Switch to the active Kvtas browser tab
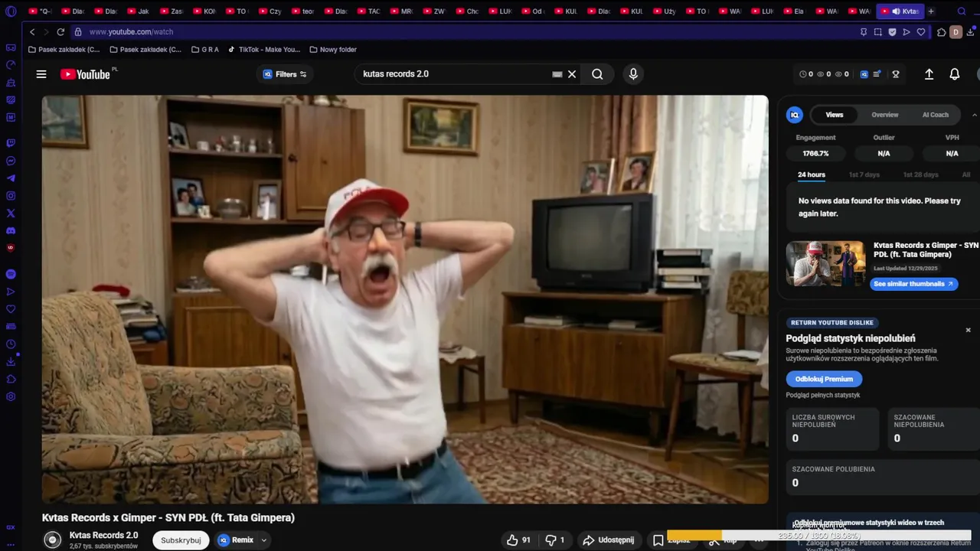This screenshot has width=980, height=551. [900, 11]
